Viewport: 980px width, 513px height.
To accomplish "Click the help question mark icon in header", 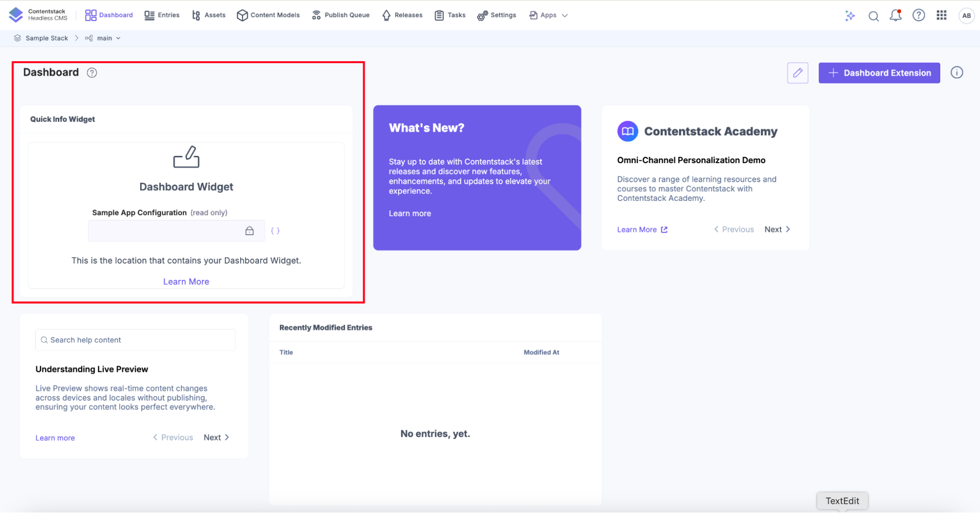I will pyautogui.click(x=918, y=16).
